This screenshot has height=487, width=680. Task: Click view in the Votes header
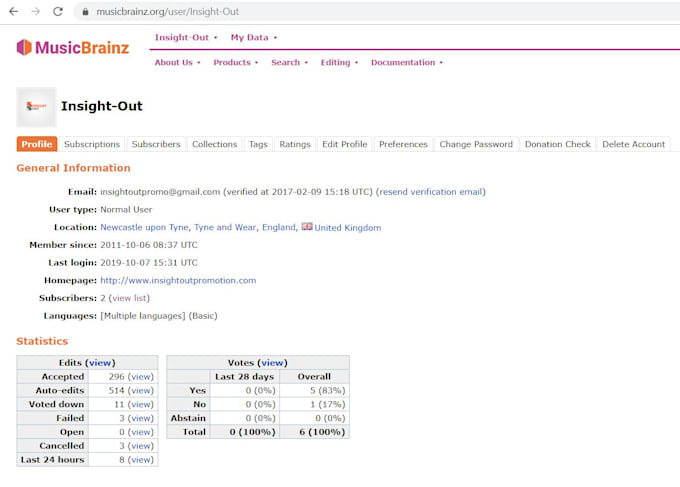[272, 363]
